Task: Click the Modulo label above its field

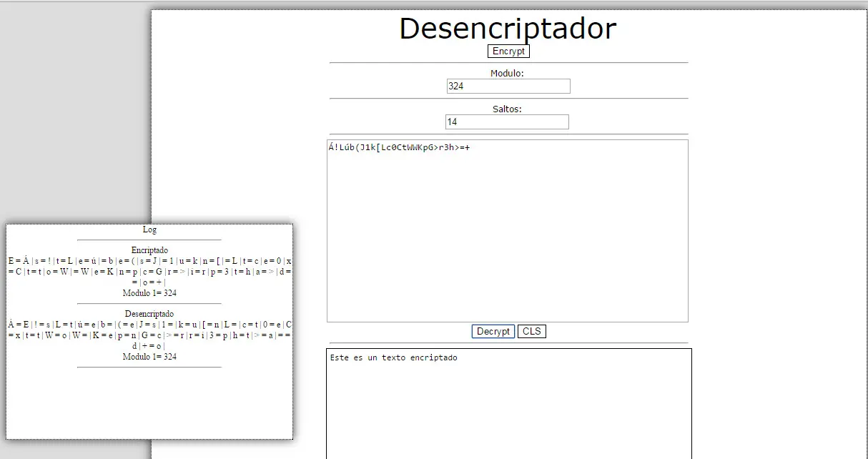Action: [x=508, y=72]
